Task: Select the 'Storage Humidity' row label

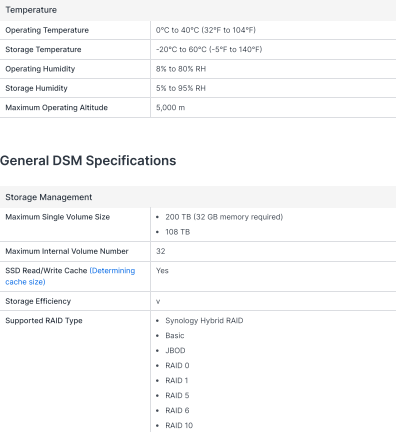Action: [x=36, y=88]
